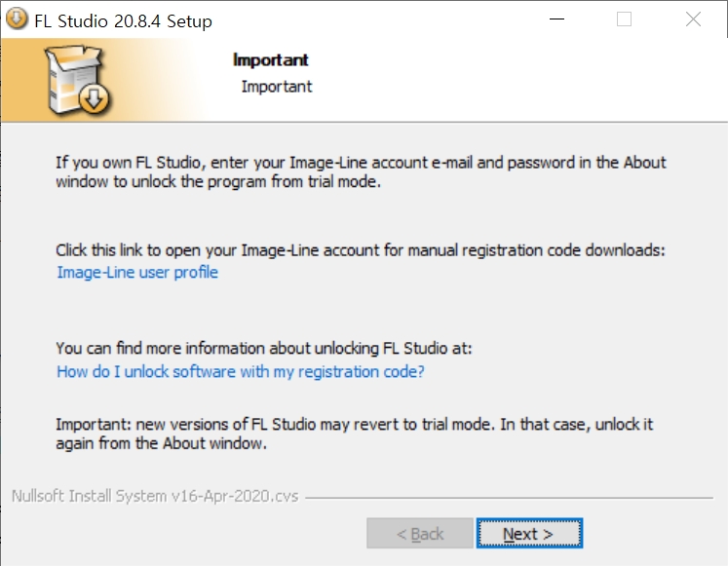Viewport: 728px width, 566px height.
Task: Click the bold 'Important' page heading
Action: click(271, 59)
